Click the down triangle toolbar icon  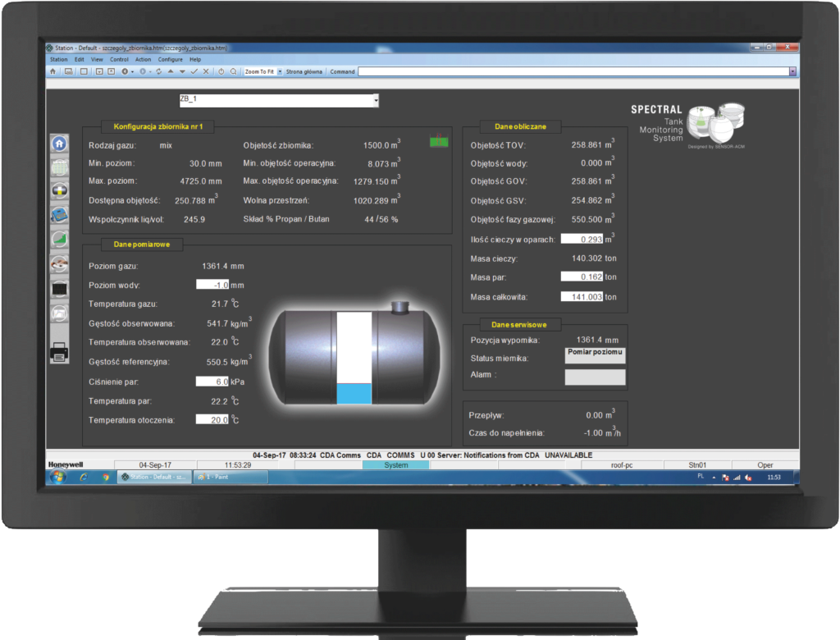pos(182,71)
